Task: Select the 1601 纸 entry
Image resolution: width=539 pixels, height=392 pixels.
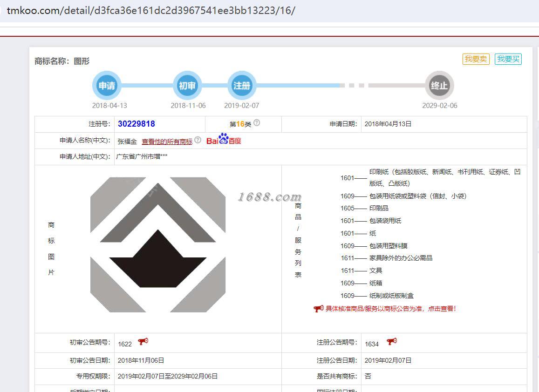Action: 358,234
